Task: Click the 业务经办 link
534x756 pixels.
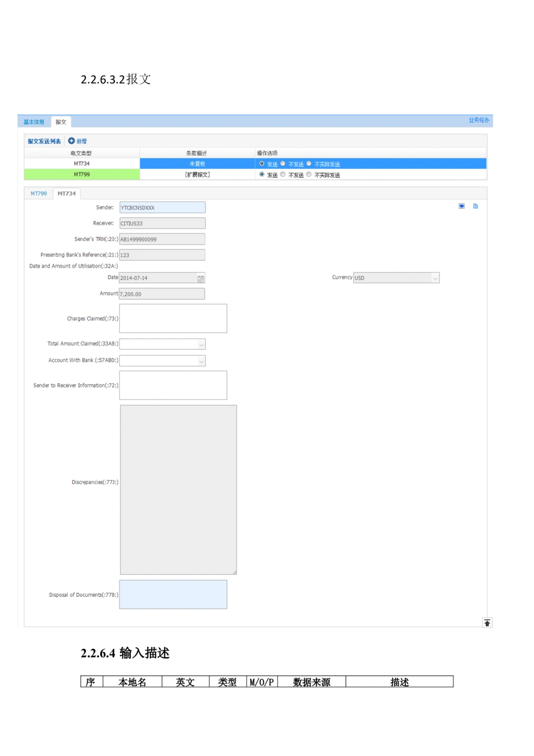Action: (x=478, y=120)
